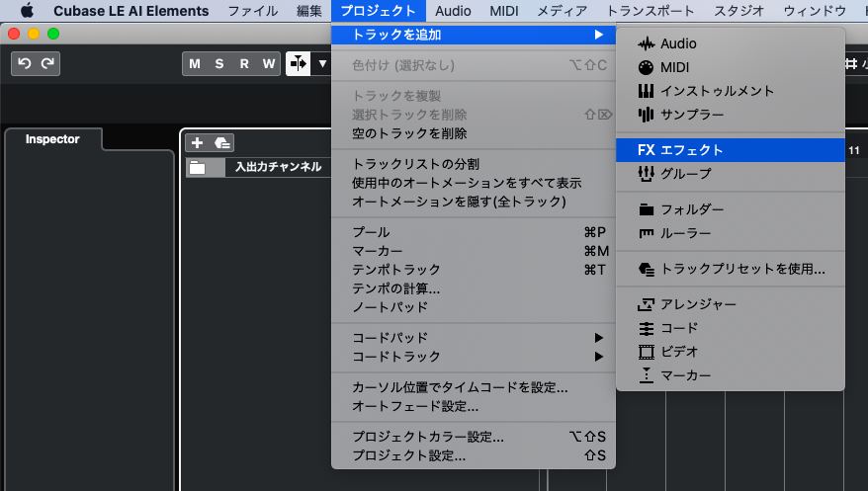Choose トラックプリセットを使用... entry
This screenshot has width=868, height=491.
pyautogui.click(x=731, y=269)
